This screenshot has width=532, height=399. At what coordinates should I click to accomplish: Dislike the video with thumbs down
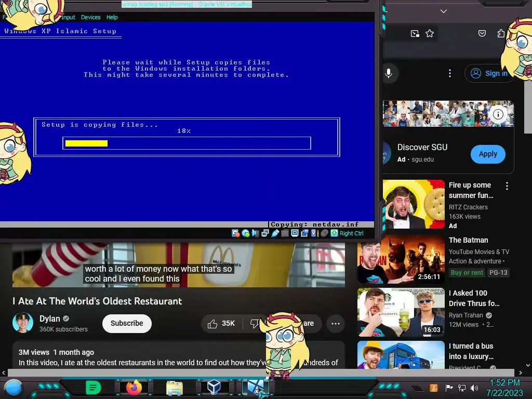coord(254,324)
